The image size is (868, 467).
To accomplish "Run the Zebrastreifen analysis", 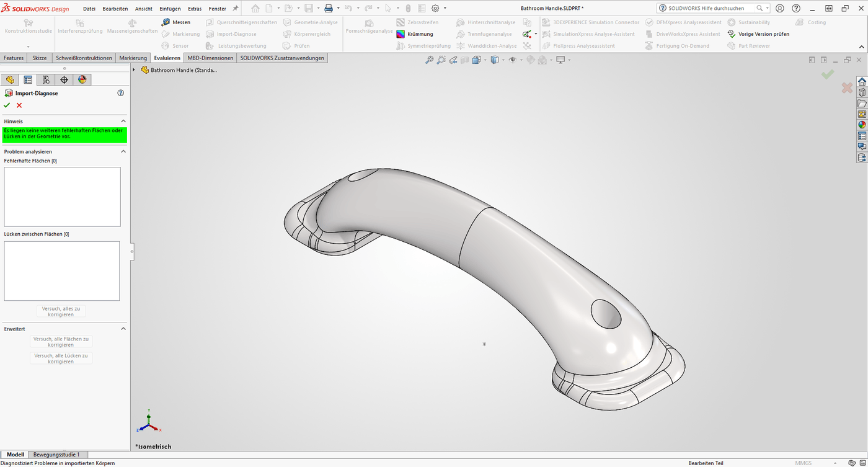I will point(422,22).
